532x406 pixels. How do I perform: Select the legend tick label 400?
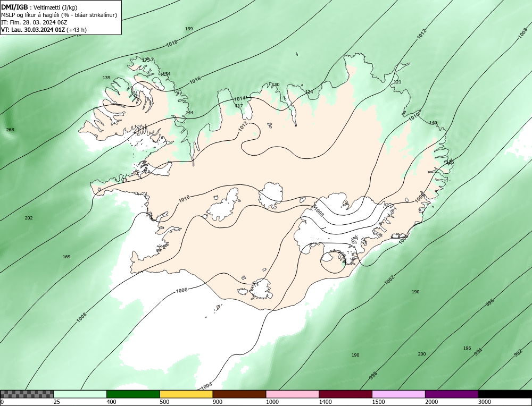(x=111, y=402)
